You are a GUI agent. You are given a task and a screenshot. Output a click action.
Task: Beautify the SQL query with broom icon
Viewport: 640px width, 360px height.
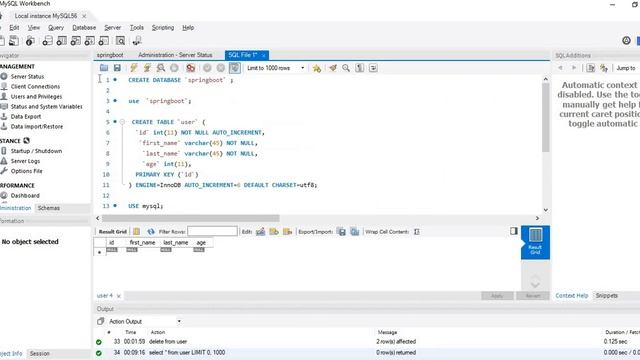(x=333, y=68)
